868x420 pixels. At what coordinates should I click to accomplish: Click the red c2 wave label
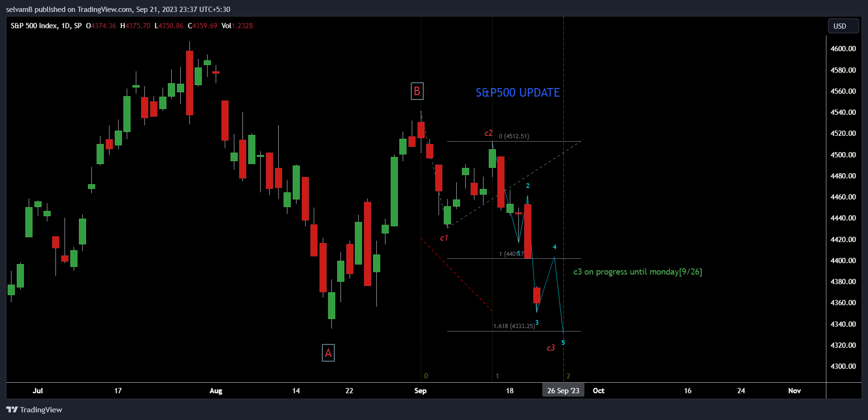(488, 133)
